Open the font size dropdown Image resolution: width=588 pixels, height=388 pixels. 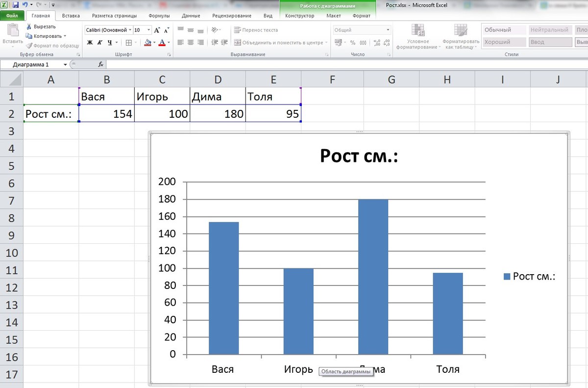[148, 30]
